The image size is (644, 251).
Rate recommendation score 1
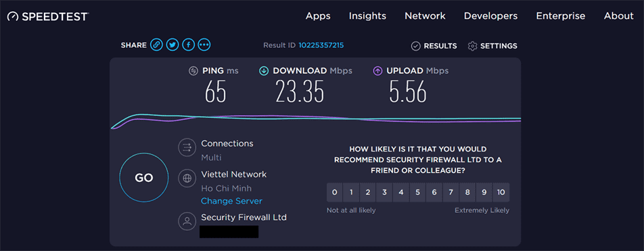351,192
